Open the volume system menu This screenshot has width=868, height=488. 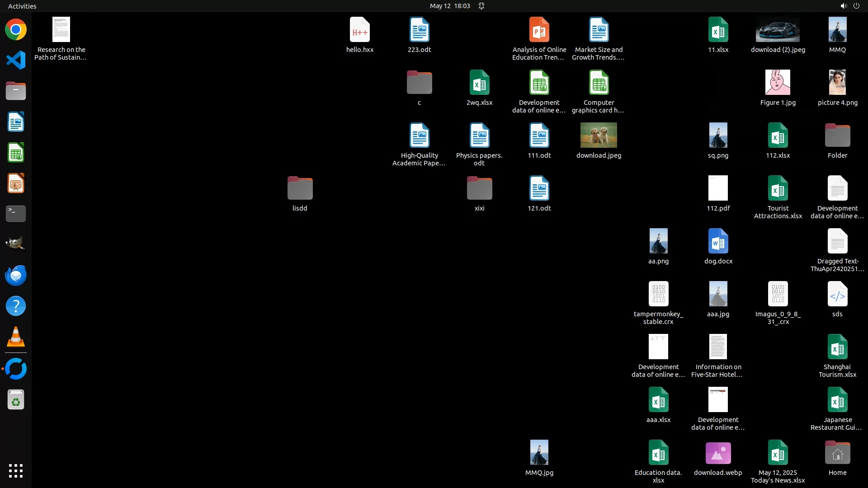coord(843,6)
